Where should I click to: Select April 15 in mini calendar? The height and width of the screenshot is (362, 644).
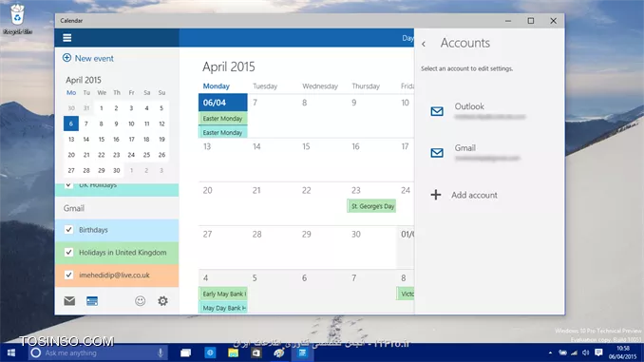101,140
